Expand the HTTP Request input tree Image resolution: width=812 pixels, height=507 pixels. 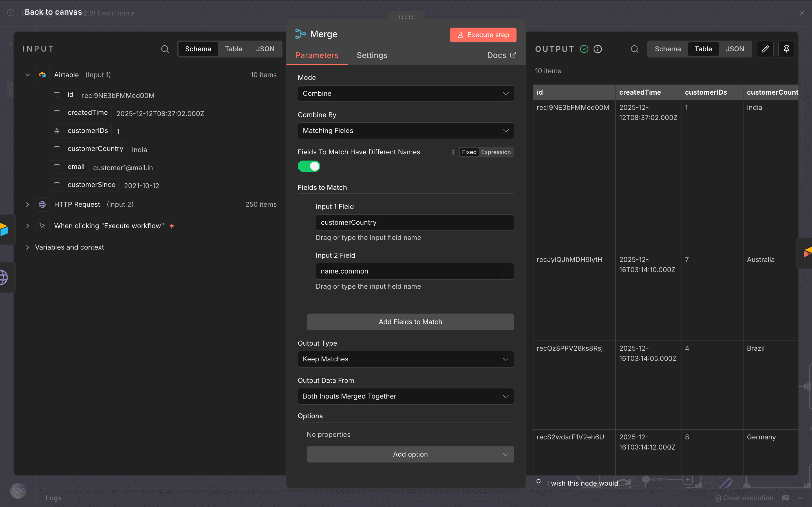pos(28,204)
